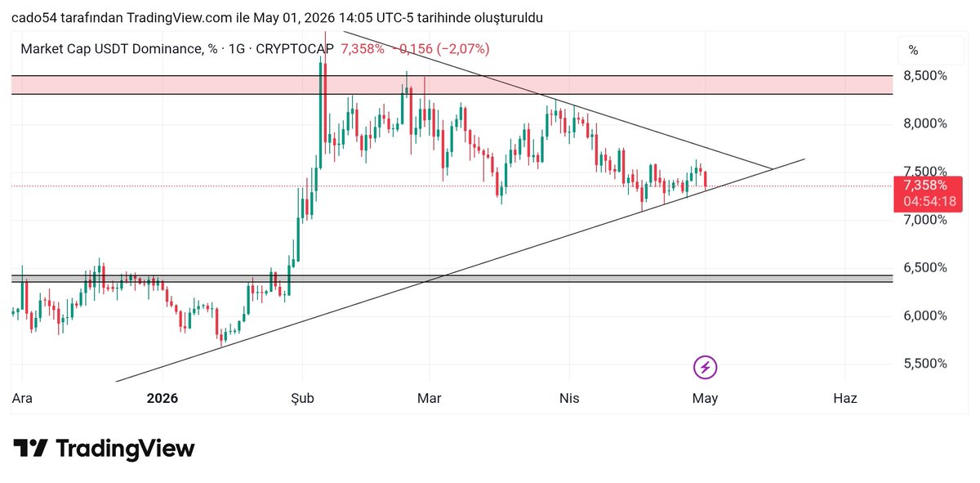Click the CRYPTOCAP source label in the legend
This screenshot has height=483, width=980.
[x=295, y=49]
